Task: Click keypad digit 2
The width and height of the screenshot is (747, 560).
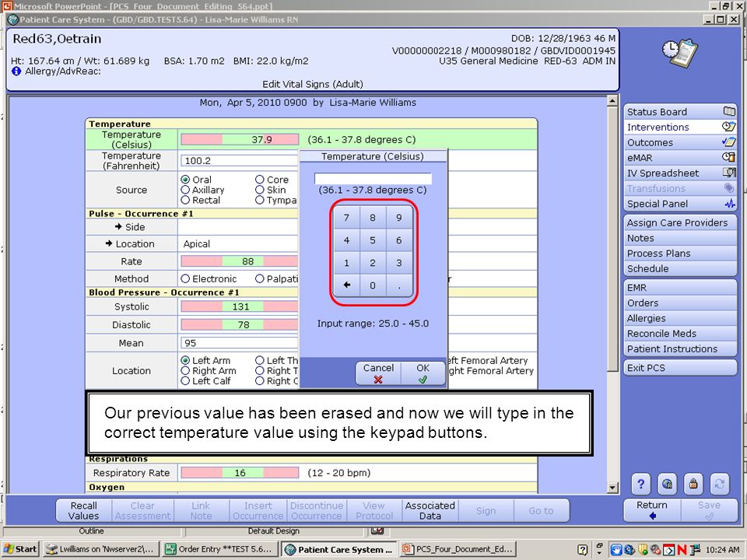Action: pos(373,263)
